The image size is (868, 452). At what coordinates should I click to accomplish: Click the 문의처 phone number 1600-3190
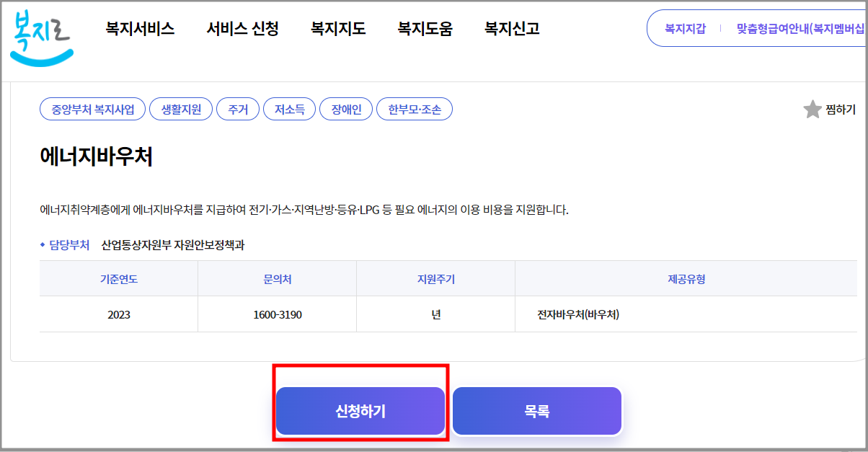pos(278,315)
